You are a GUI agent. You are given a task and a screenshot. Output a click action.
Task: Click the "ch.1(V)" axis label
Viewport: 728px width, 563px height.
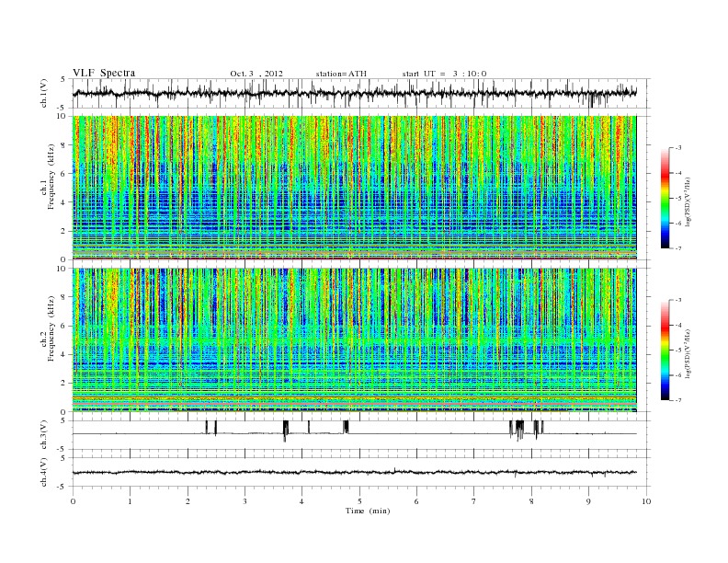tap(44, 93)
